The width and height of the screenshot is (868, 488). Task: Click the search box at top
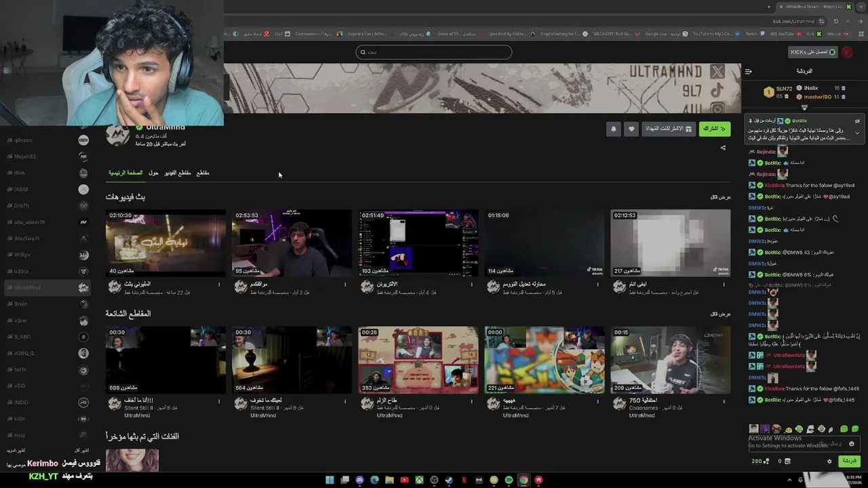click(x=434, y=52)
